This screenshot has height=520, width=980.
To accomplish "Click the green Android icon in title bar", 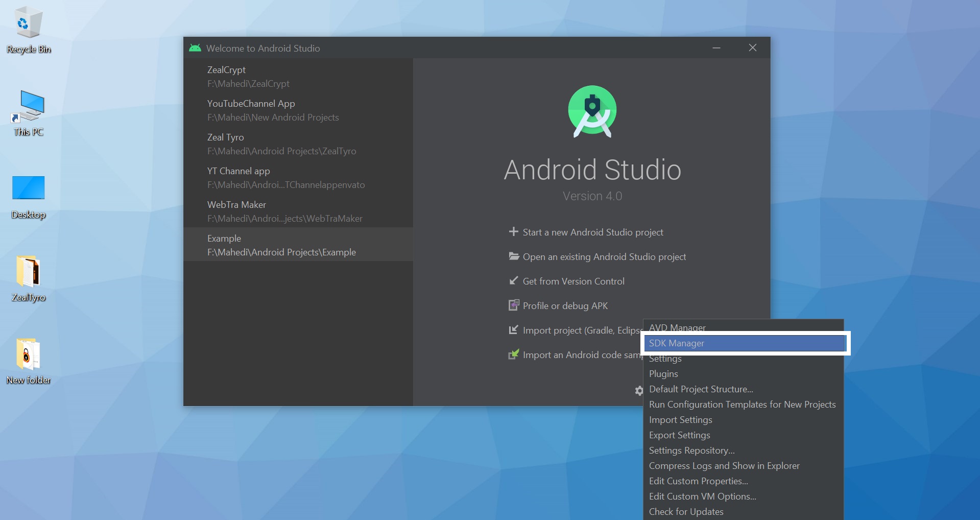I will [195, 48].
